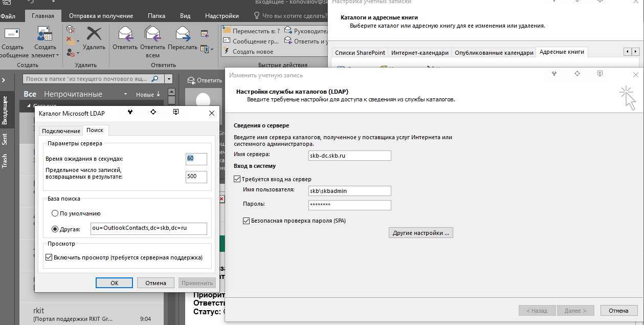Click the username field skb\skbadmin
The image size is (644, 325).
350,191
